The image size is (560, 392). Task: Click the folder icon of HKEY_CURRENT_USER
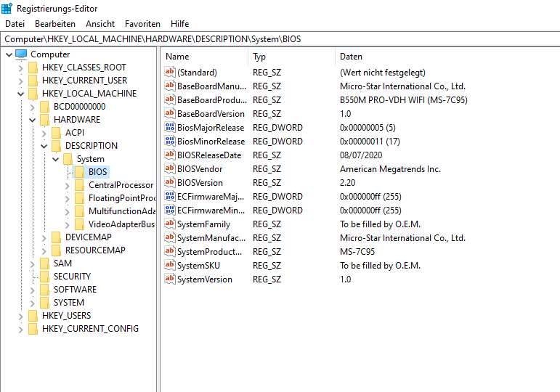[x=33, y=81]
